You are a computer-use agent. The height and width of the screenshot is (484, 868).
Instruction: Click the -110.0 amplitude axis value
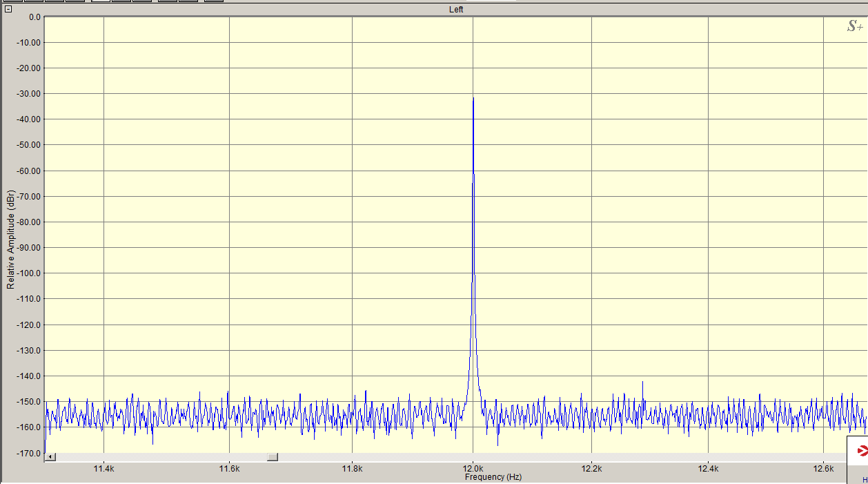30,299
